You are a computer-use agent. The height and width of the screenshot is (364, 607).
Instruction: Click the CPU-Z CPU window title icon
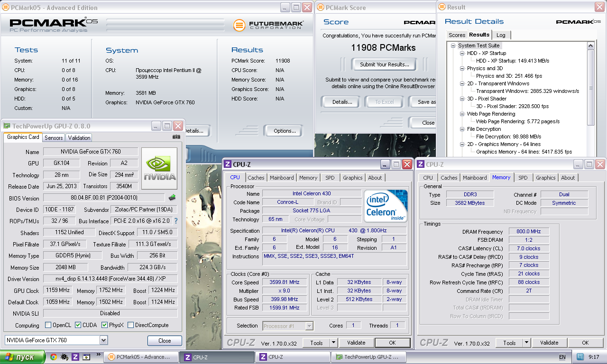pyautogui.click(x=228, y=164)
